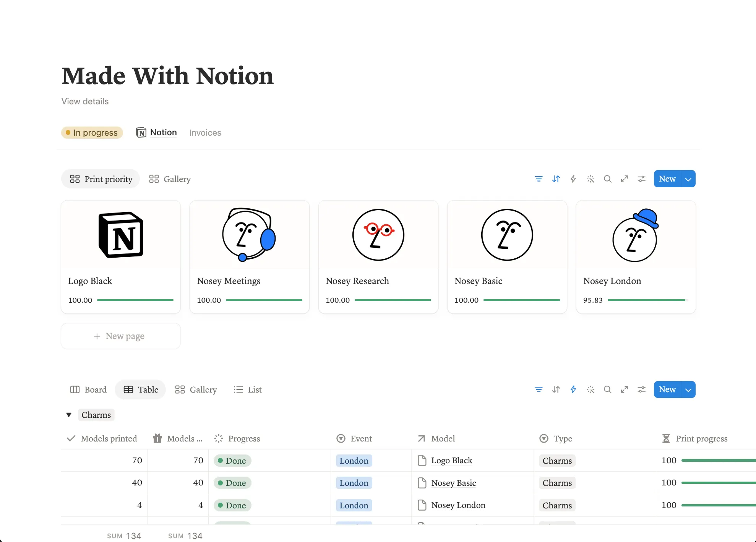Image resolution: width=756 pixels, height=542 pixels.
Task: Open filter icon in Print priority toolbar
Action: pyautogui.click(x=539, y=179)
